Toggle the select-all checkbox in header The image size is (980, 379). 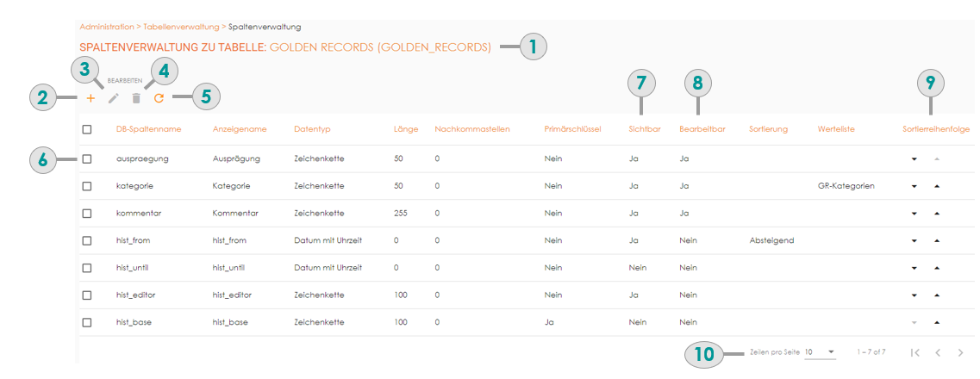[87, 129]
